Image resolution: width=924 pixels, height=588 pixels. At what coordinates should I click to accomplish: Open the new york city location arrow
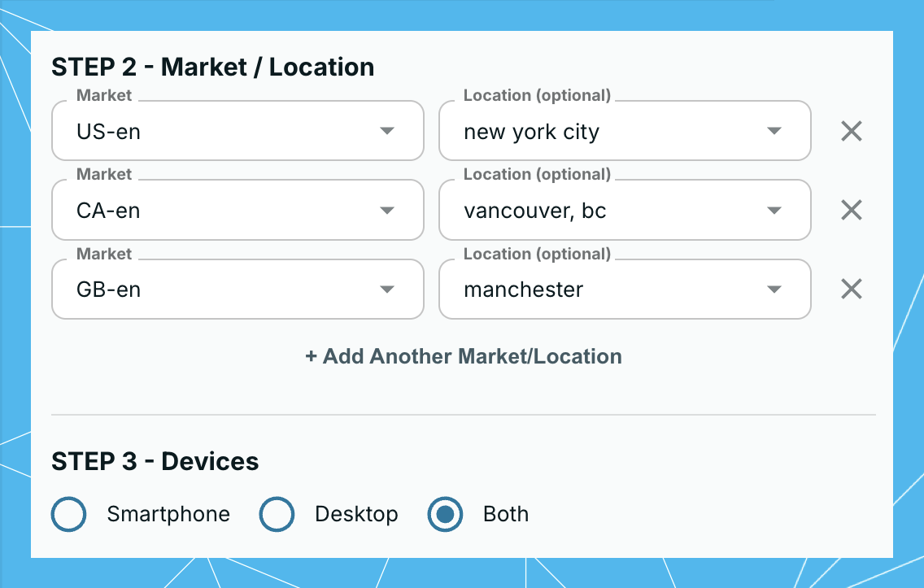click(774, 131)
